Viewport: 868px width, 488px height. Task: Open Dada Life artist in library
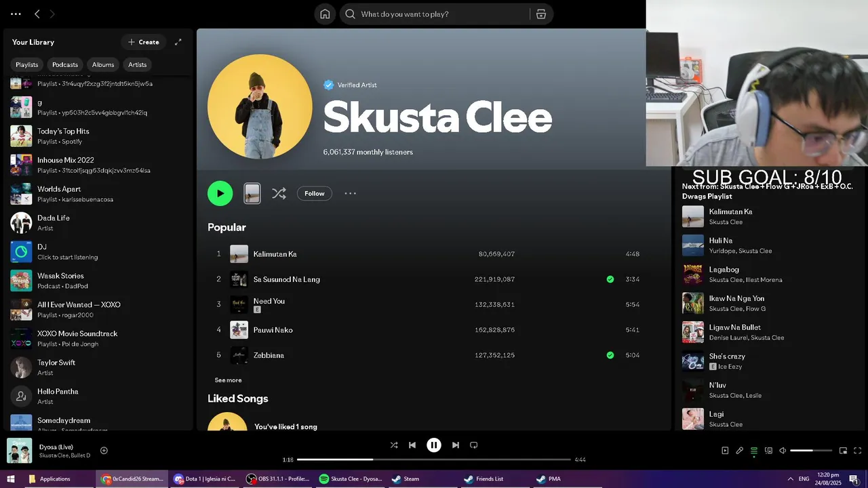click(98, 223)
